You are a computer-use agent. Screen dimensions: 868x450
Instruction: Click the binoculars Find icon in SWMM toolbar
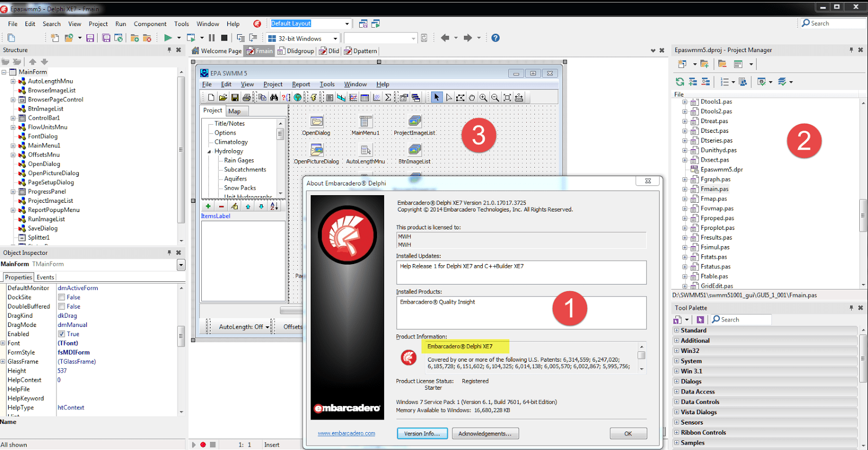274,98
